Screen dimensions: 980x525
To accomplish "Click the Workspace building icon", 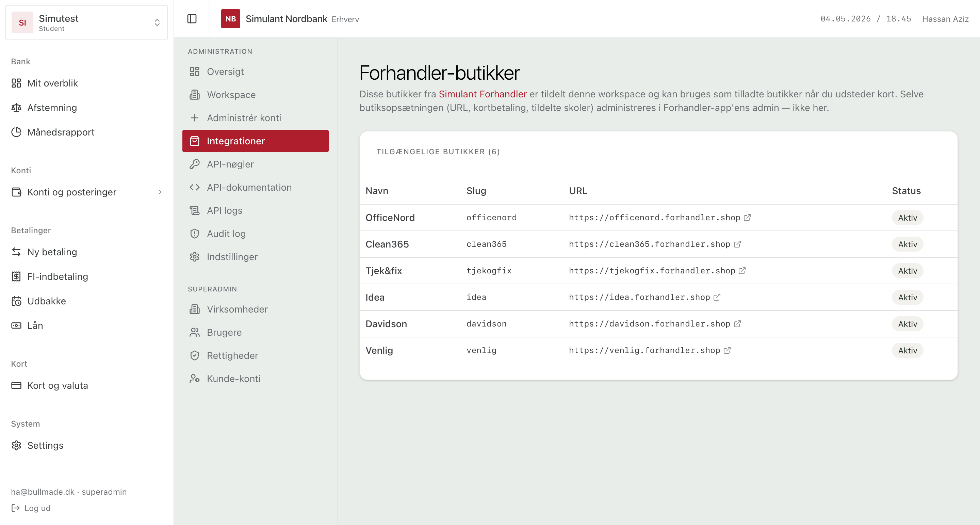I will click(x=194, y=95).
